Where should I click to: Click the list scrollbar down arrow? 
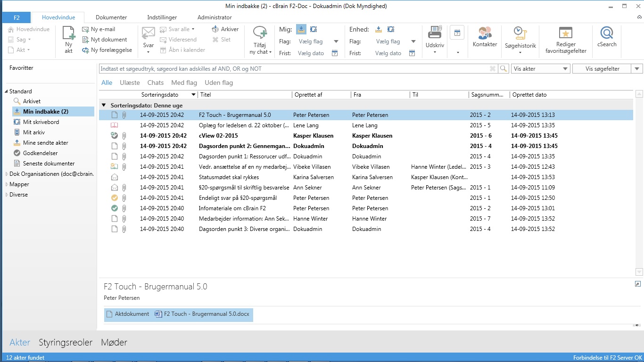point(639,272)
